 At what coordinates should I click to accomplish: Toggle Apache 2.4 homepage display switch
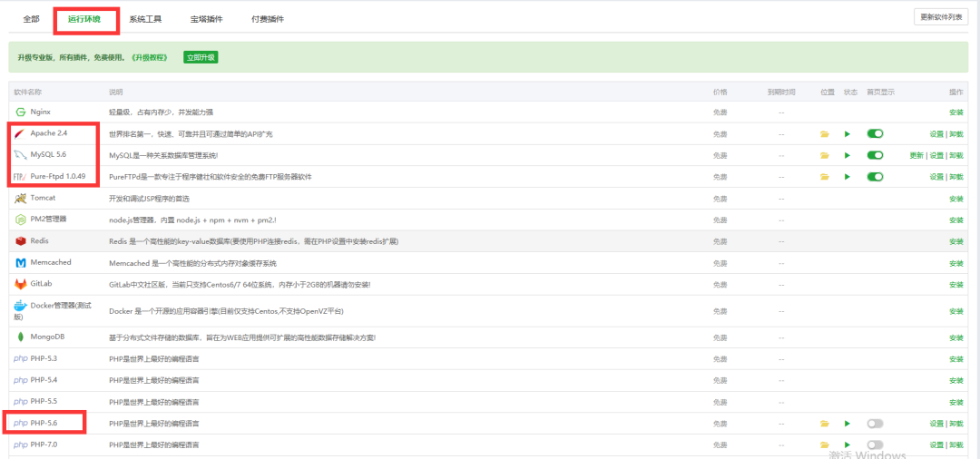coord(875,133)
